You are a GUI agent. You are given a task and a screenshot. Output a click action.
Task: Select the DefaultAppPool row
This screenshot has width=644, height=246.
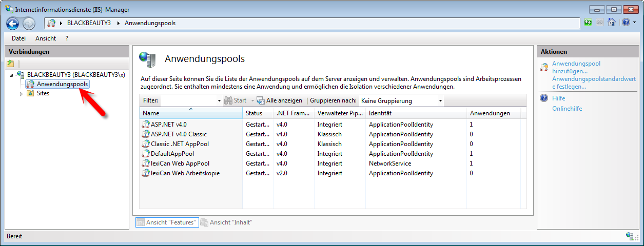172,154
